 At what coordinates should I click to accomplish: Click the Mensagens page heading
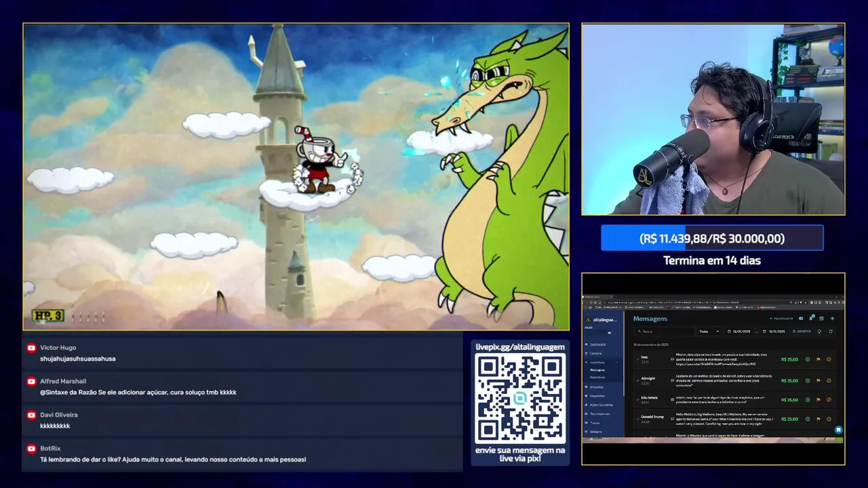[x=650, y=319]
